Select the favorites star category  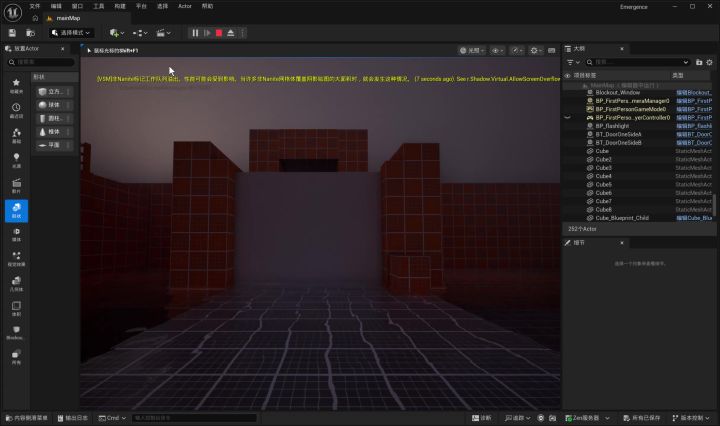(16, 85)
